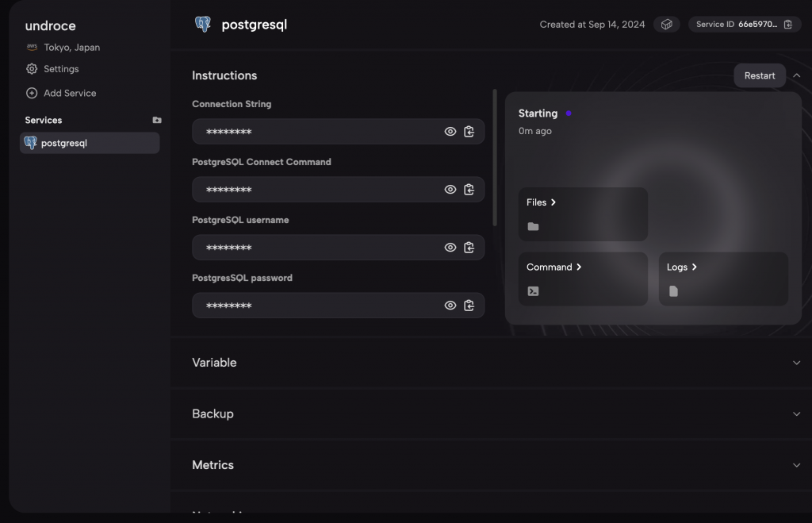Click the Services sidebar heading
This screenshot has height=523, width=812.
[44, 121]
